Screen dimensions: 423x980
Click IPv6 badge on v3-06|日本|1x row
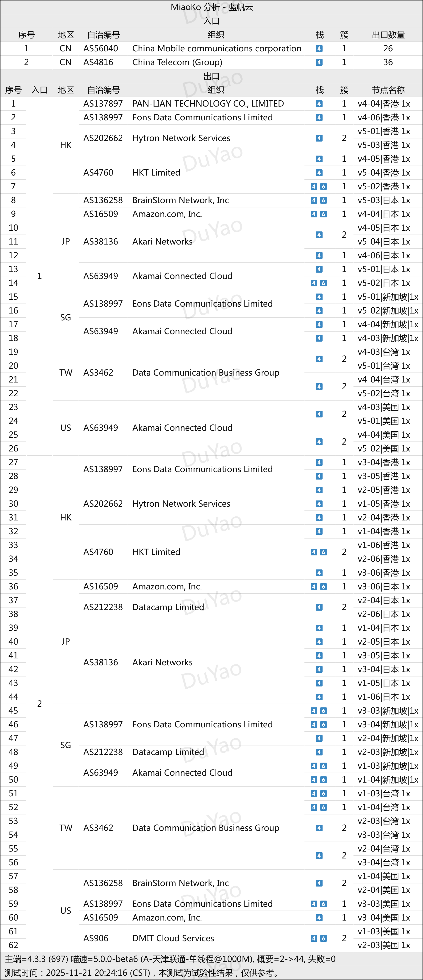tap(323, 587)
